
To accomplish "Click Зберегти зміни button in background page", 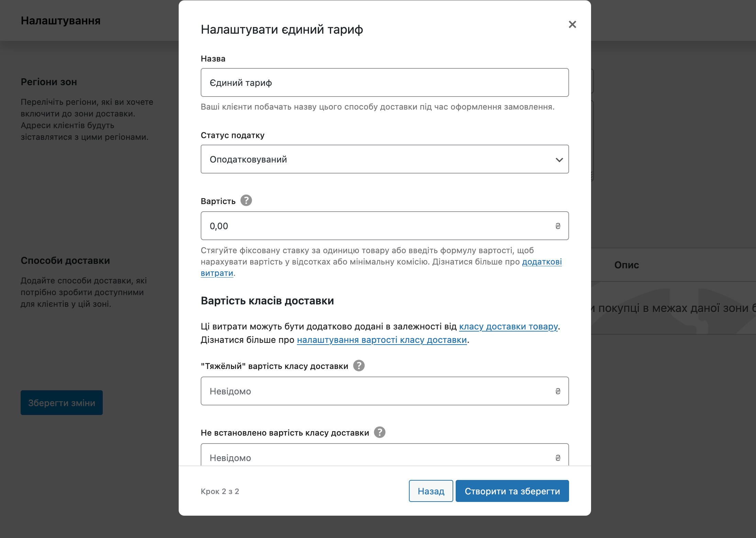I will (62, 403).
